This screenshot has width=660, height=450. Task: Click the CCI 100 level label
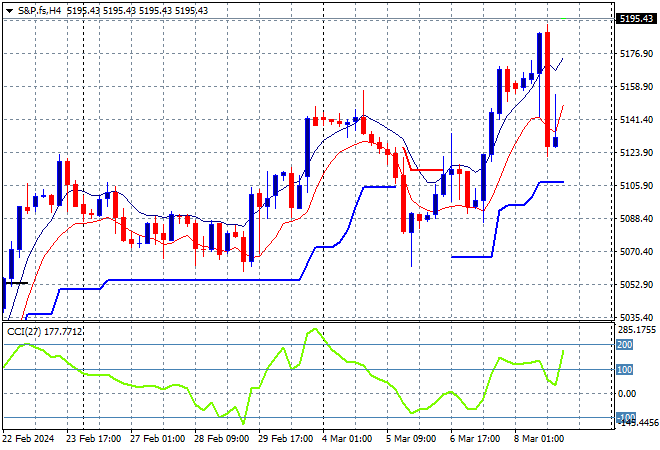624,370
